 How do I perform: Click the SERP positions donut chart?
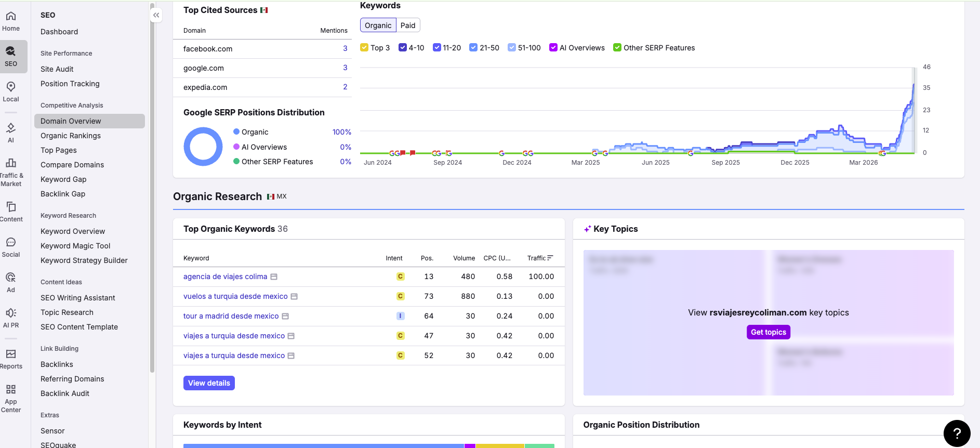(203, 147)
